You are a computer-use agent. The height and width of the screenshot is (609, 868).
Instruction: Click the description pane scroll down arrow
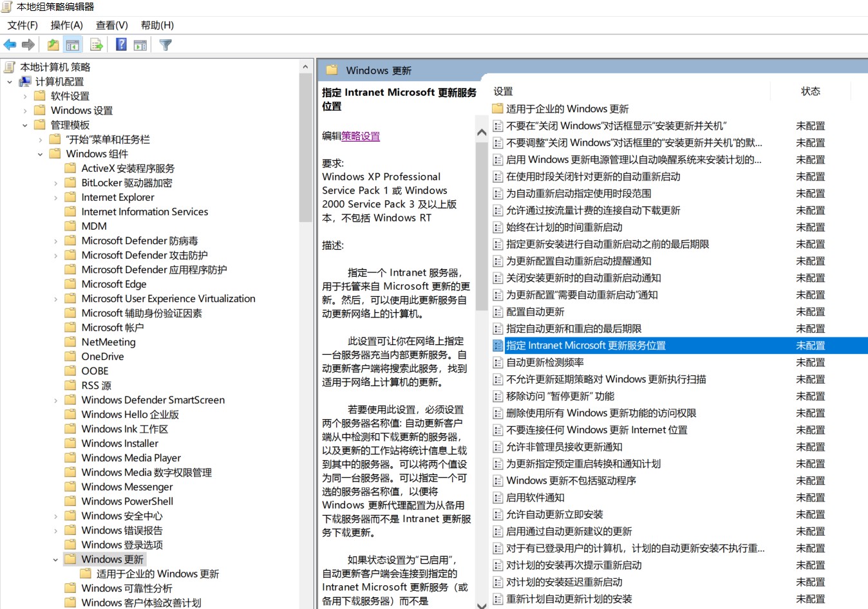(x=481, y=604)
